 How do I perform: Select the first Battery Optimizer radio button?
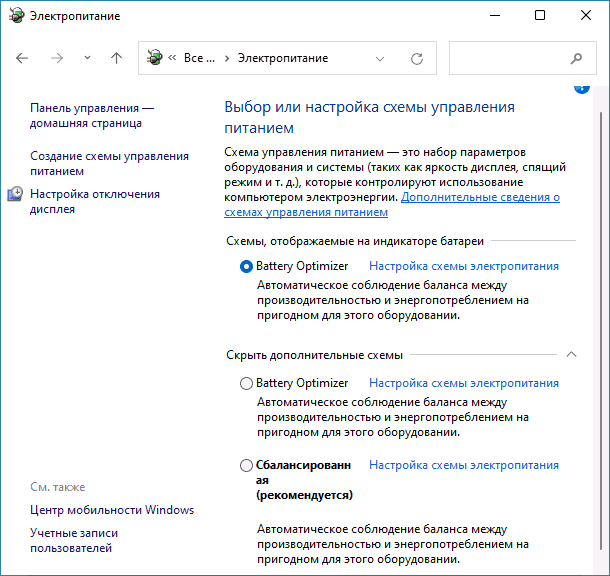click(x=246, y=266)
